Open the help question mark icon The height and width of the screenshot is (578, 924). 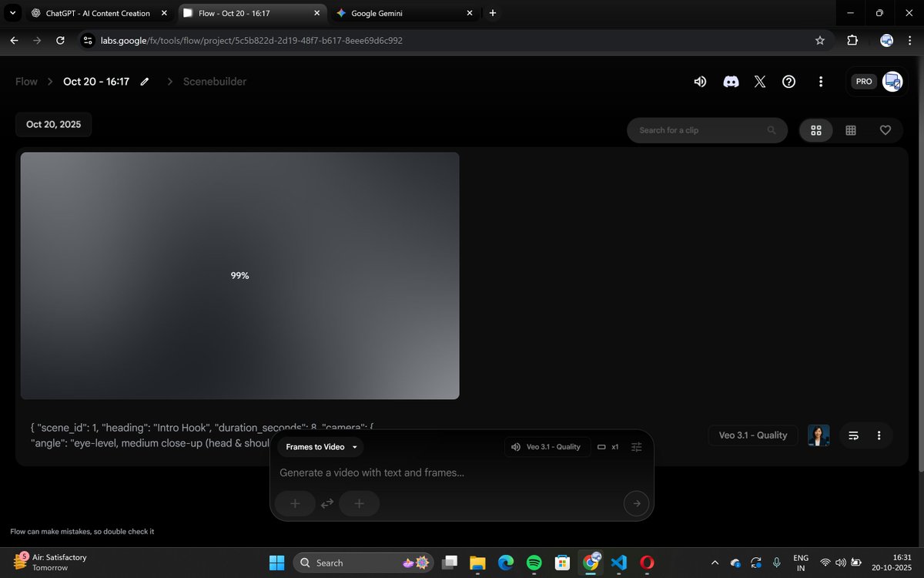[x=788, y=81]
